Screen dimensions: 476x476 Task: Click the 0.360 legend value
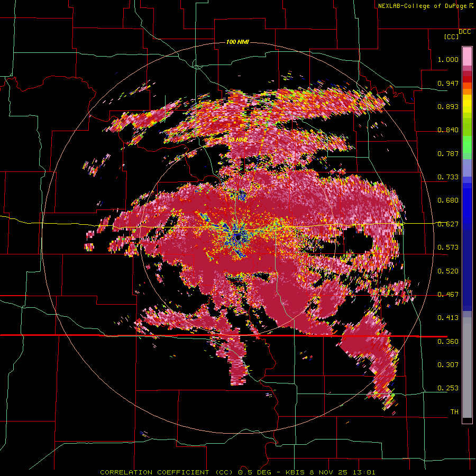click(x=448, y=342)
